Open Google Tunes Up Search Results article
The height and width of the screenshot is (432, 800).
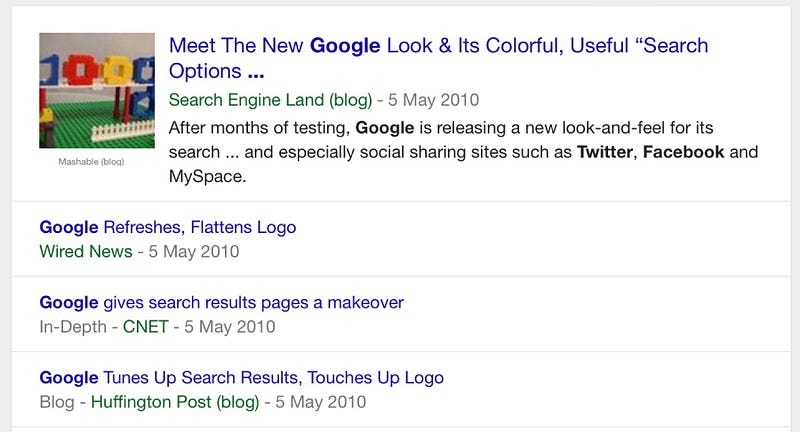(241, 378)
